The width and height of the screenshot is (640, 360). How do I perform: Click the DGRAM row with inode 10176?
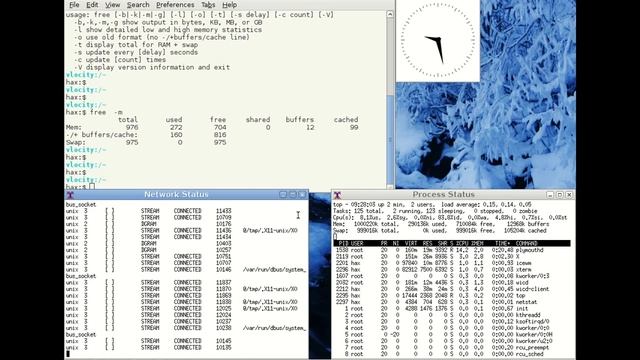[x=149, y=224]
